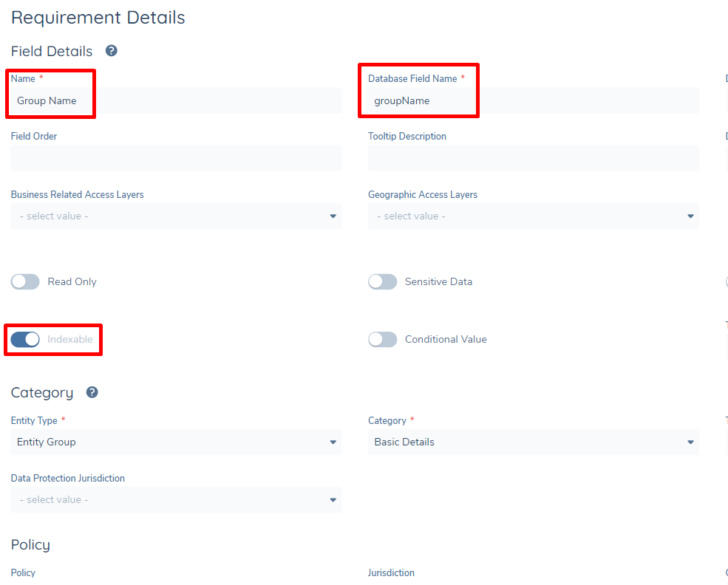Disable the Indexable toggle

click(x=25, y=339)
